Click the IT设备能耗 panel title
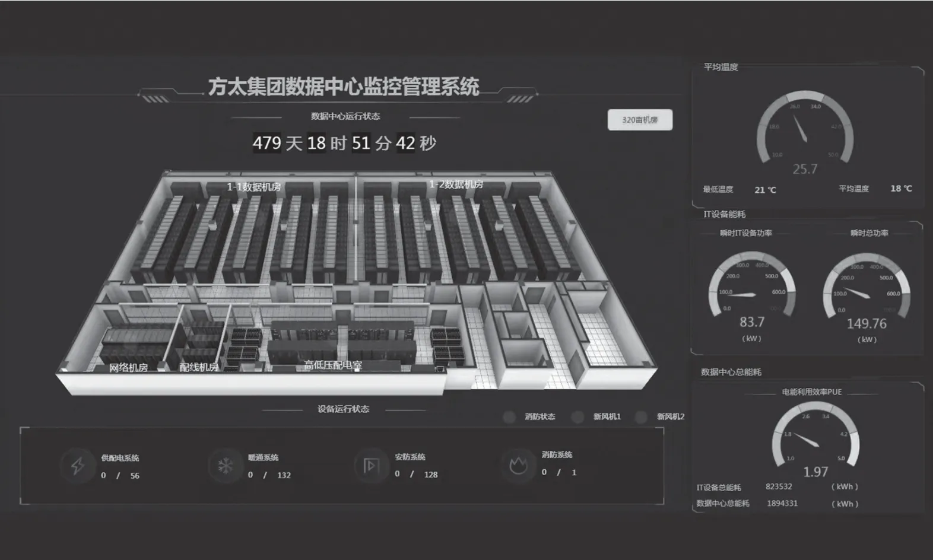Screen dimensions: 933x560 (x=725, y=214)
